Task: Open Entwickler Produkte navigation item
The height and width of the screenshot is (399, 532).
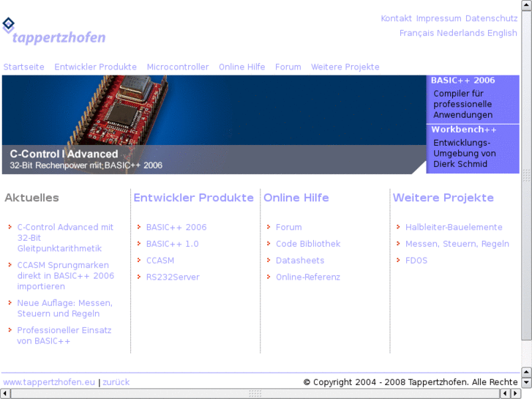Action: [x=95, y=67]
